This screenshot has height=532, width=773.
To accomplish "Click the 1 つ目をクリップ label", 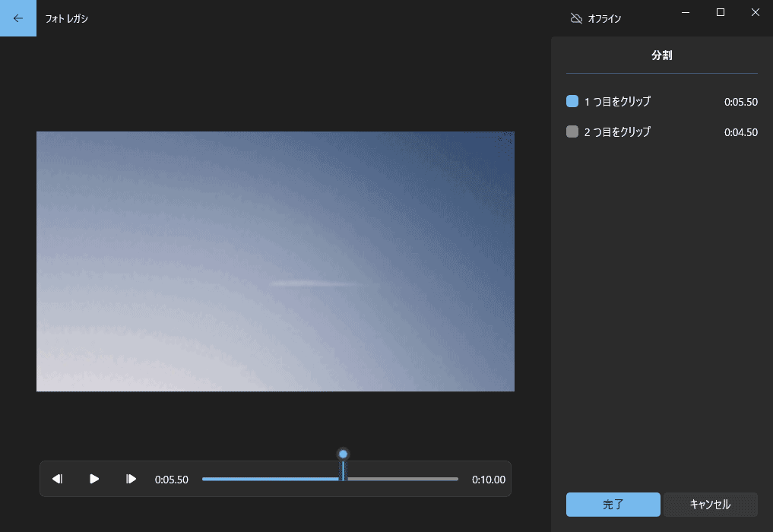I will tap(617, 102).
